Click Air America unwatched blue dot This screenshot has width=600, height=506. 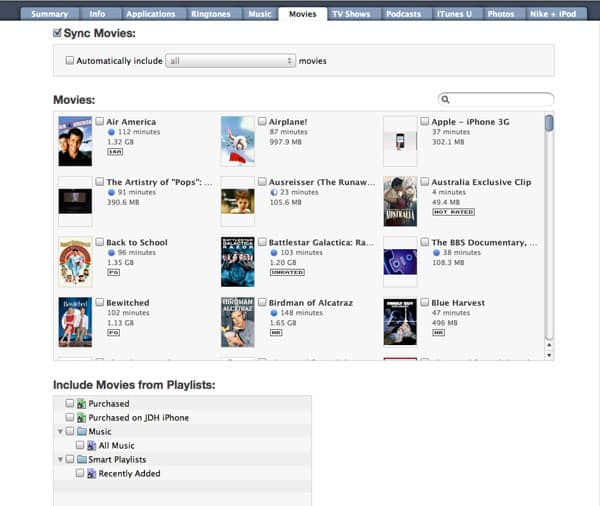pyautogui.click(x=111, y=132)
